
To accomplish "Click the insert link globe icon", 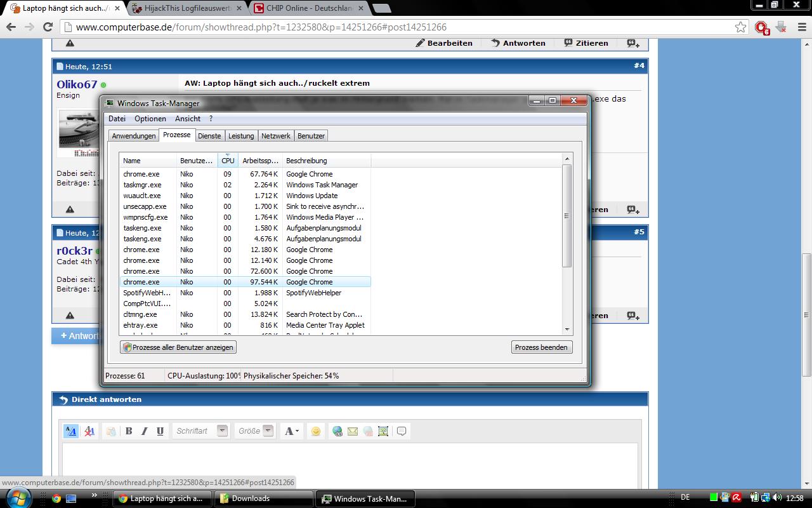I will (x=337, y=431).
